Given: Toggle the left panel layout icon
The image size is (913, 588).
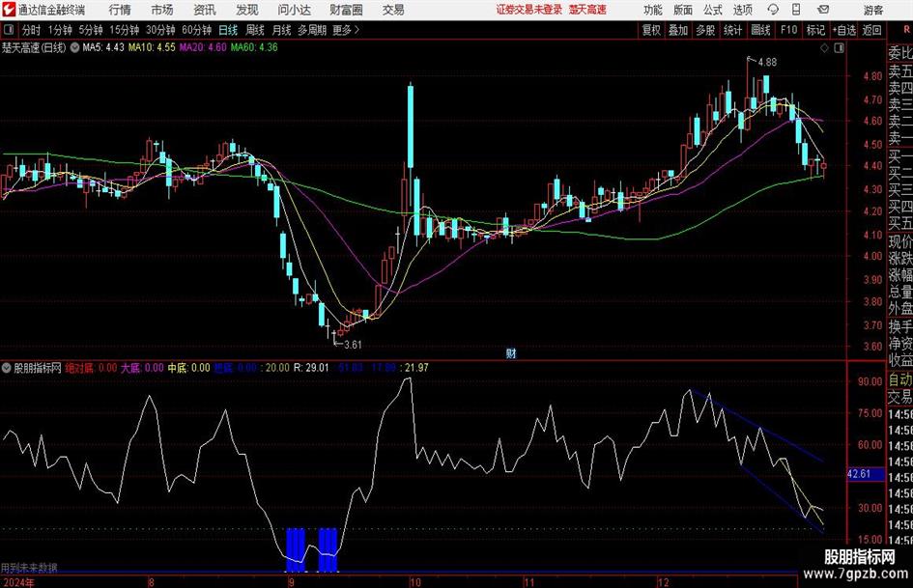Looking at the screenshot, I should 8,30.
